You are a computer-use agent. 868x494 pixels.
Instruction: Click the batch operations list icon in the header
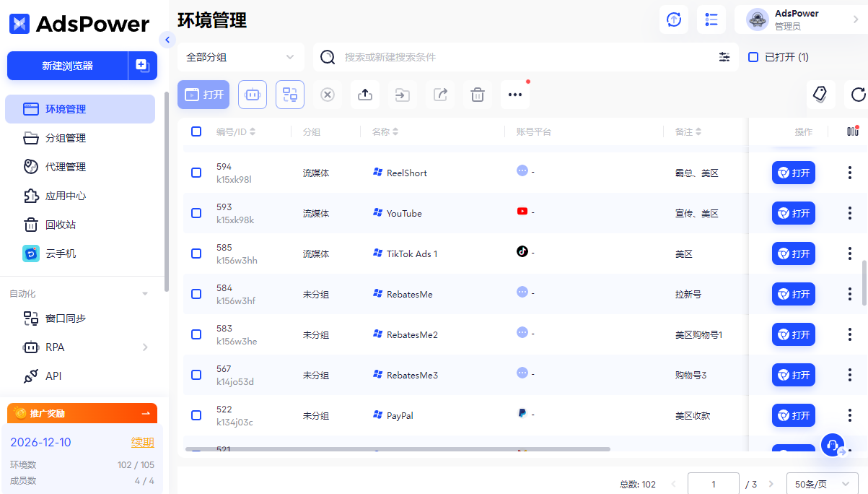pyautogui.click(x=711, y=19)
